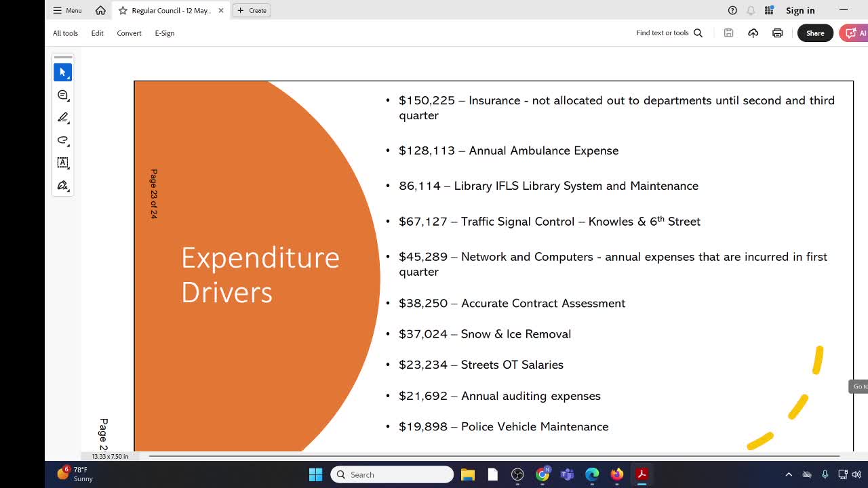Image resolution: width=868 pixels, height=488 pixels.
Task: Click the Expenditure Drivers slide title
Action: coord(260,274)
